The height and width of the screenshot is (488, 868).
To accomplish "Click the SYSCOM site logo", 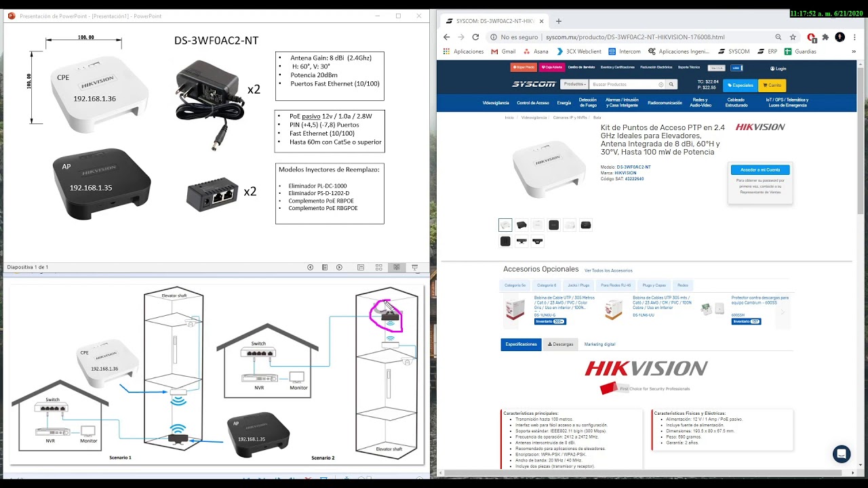I will 534,84.
